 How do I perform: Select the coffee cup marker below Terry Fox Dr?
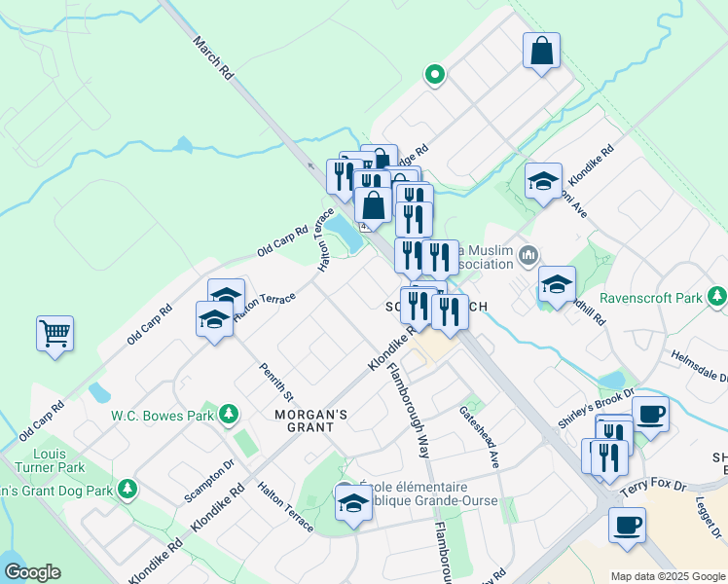tap(627, 528)
